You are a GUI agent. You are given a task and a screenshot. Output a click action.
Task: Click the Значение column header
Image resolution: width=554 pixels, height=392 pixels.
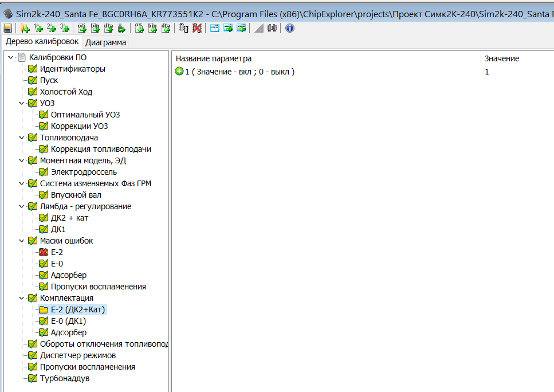(501, 58)
